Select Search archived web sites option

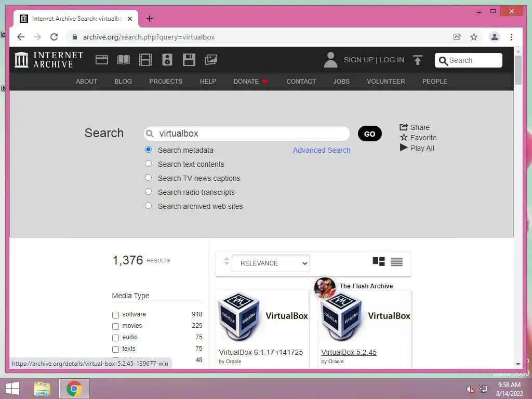click(148, 206)
